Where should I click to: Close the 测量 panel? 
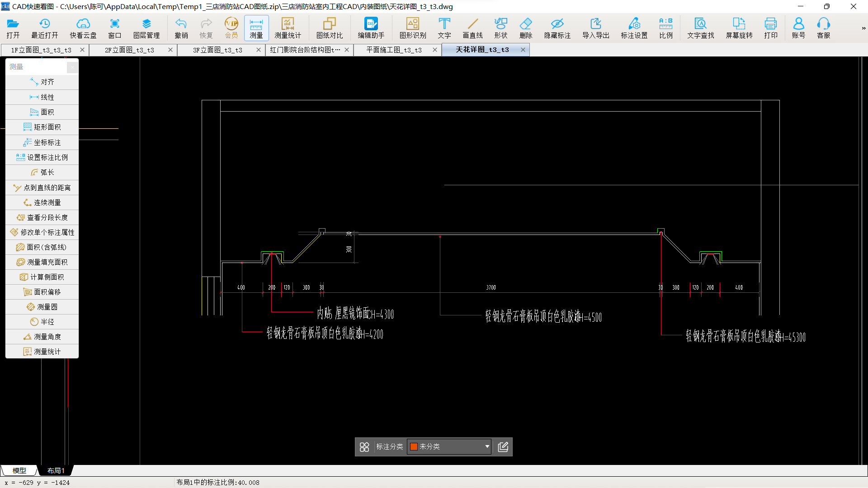click(x=72, y=67)
